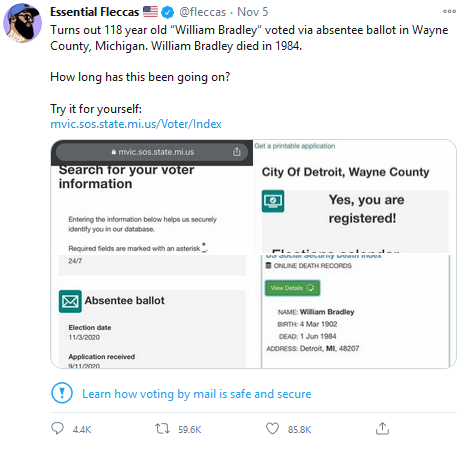Click Learn how voting by mail link
Image resolution: width=467 pixels, height=452 pixels.
(197, 394)
